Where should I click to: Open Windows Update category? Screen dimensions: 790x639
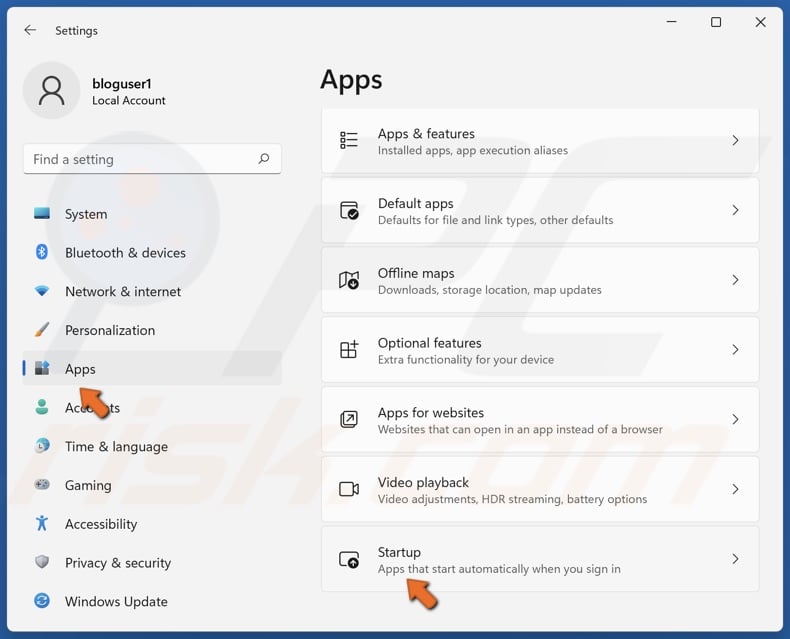point(152,601)
